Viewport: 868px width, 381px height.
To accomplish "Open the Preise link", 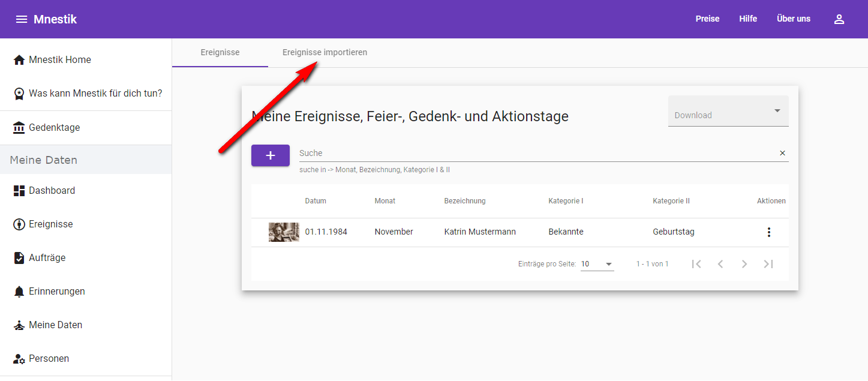I will tap(707, 19).
